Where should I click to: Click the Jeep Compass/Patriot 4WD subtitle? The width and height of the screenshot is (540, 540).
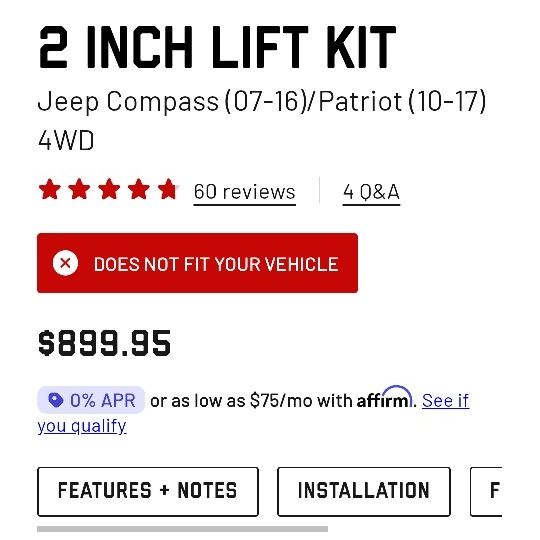pyautogui.click(x=262, y=120)
